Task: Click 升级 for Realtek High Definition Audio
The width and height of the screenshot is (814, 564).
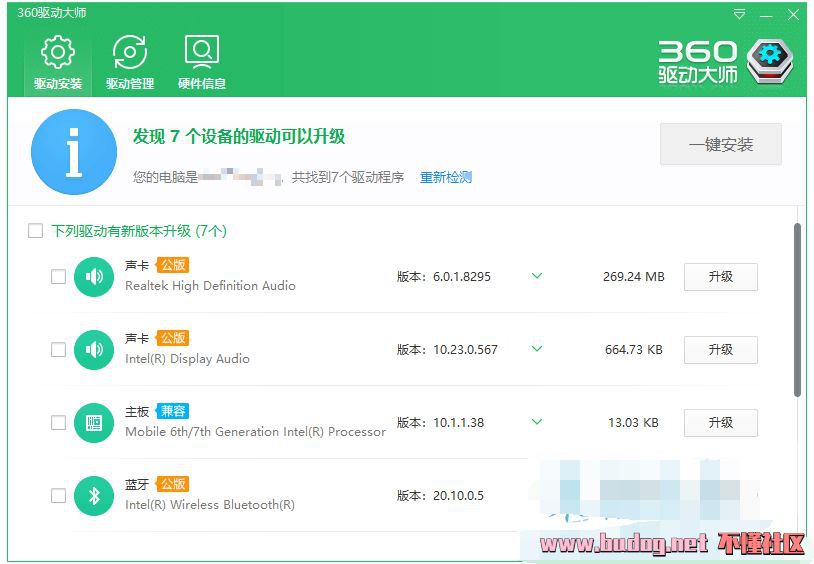Action: click(x=720, y=277)
